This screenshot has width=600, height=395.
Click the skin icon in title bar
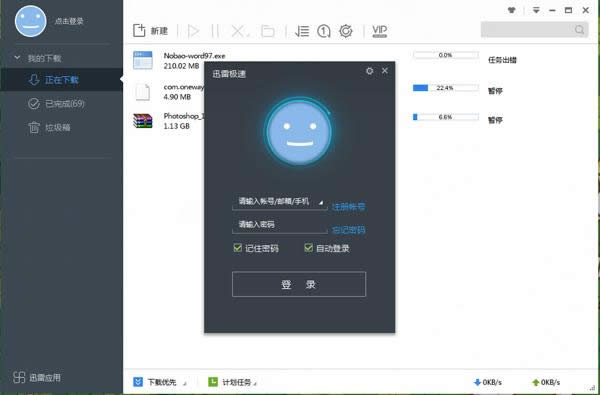[512, 10]
